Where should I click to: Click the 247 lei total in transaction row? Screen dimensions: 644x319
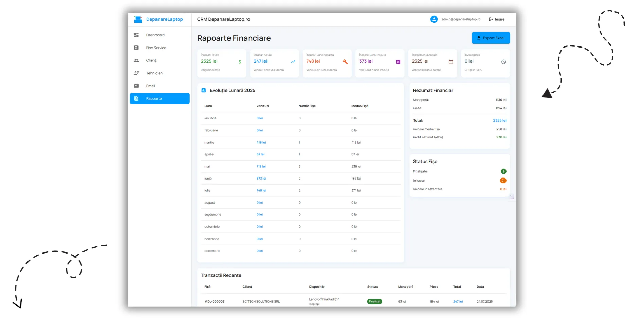click(x=458, y=301)
